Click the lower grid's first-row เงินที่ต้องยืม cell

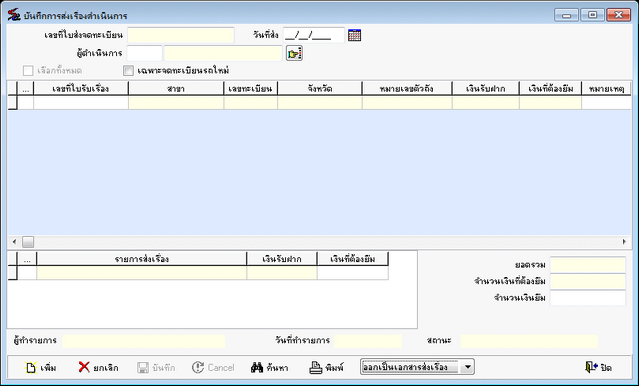point(353,273)
